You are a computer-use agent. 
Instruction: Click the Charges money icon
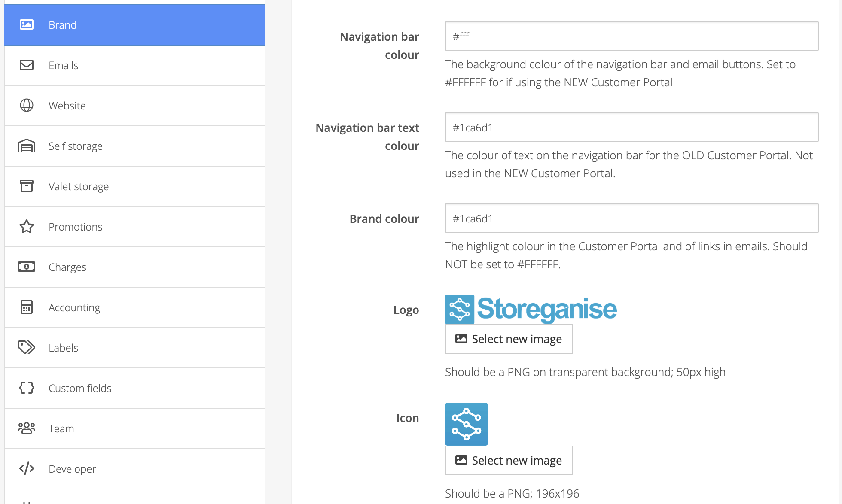click(x=27, y=267)
